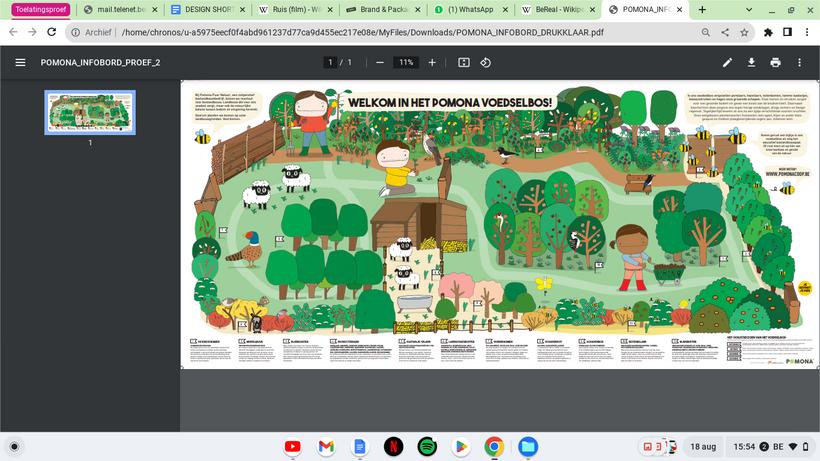Close the DESIGN SHOR tab
Screen dimensions: 820x461
tap(243, 9)
